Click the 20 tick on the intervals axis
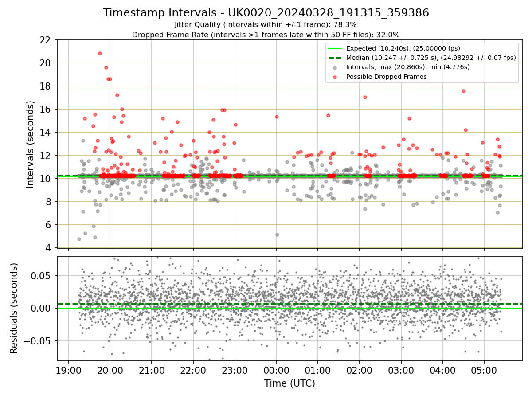 [45, 63]
